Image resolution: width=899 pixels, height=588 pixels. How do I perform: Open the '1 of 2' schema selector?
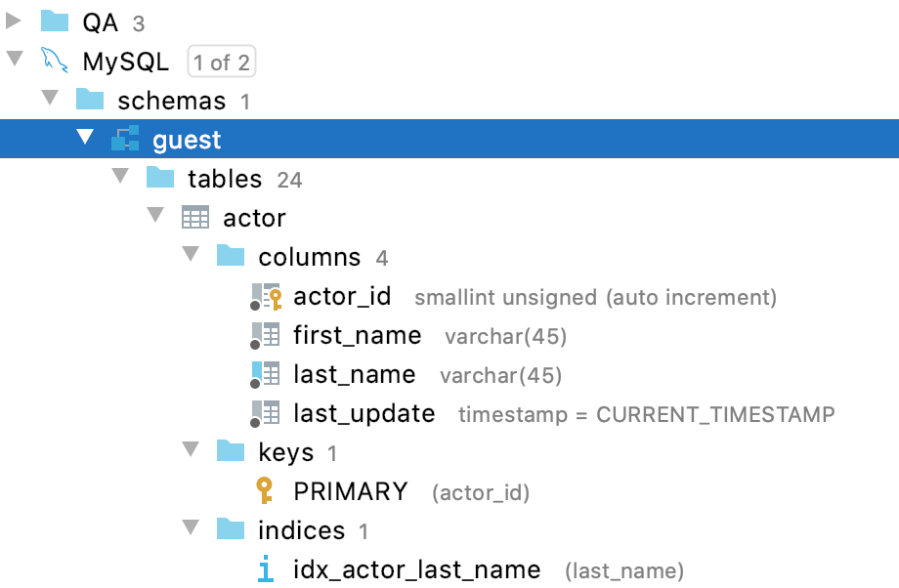click(221, 63)
